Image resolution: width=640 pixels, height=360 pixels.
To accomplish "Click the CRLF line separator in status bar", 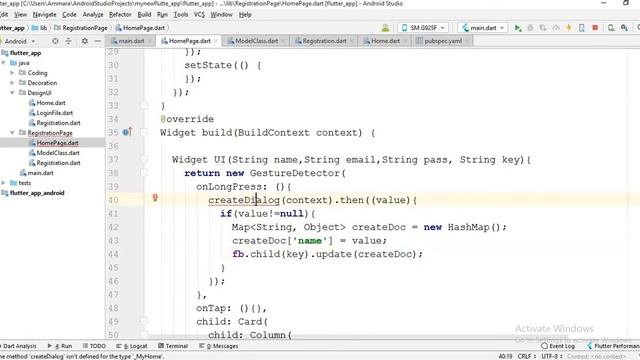I will pos(527,356).
